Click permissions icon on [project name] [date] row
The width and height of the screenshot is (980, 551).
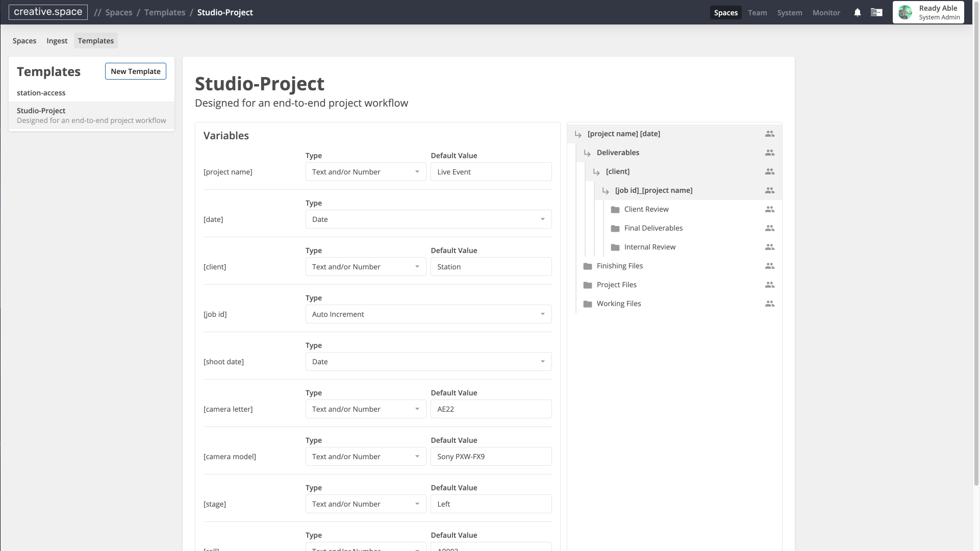(769, 133)
